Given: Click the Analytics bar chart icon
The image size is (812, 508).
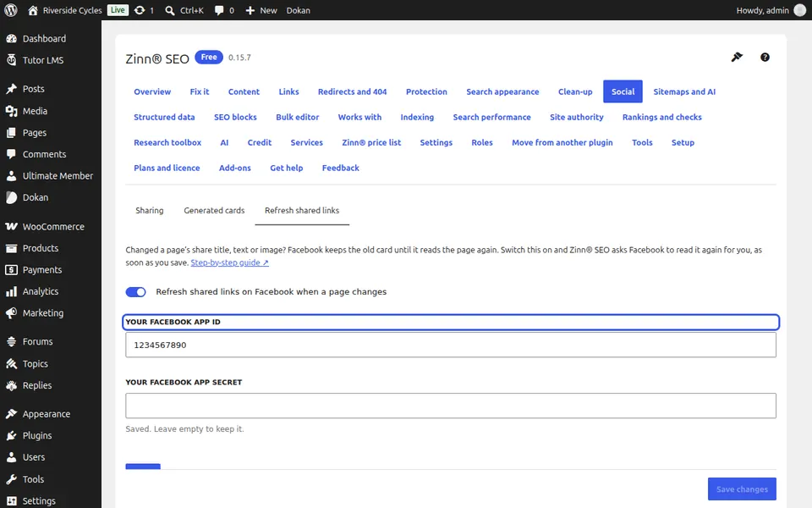Looking at the screenshot, I should (11, 291).
